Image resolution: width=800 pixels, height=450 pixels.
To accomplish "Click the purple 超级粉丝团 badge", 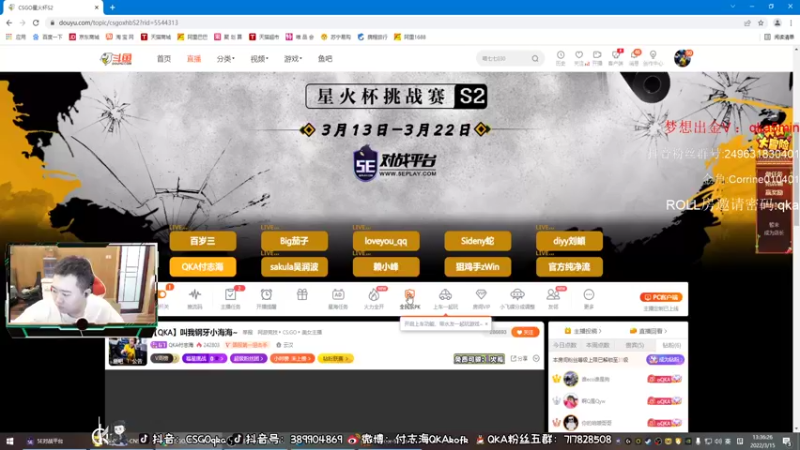I will [248, 359].
